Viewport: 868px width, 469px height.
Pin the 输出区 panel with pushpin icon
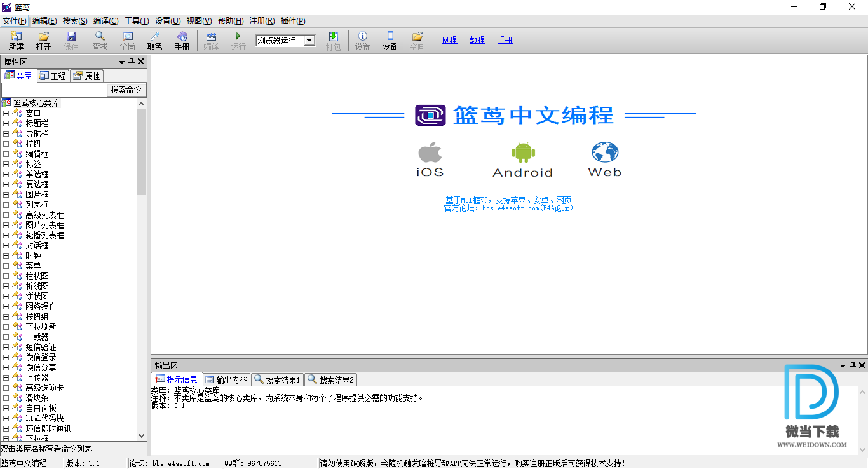click(x=853, y=365)
